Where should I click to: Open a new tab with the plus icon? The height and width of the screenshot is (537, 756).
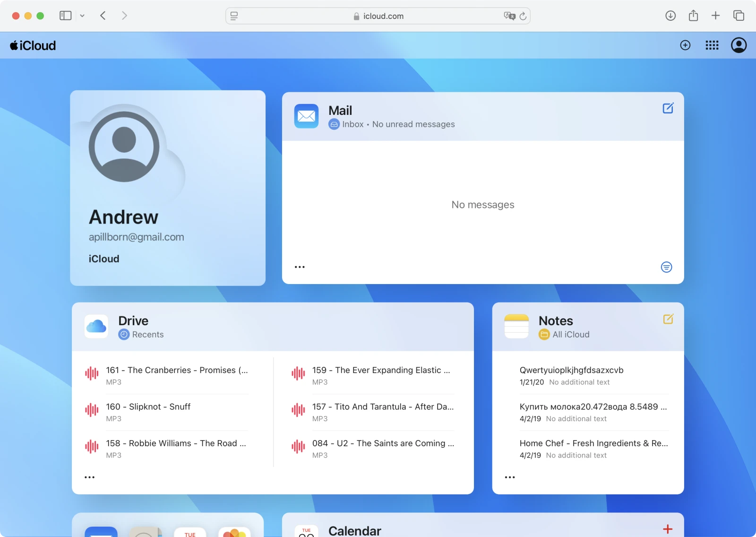coord(715,15)
